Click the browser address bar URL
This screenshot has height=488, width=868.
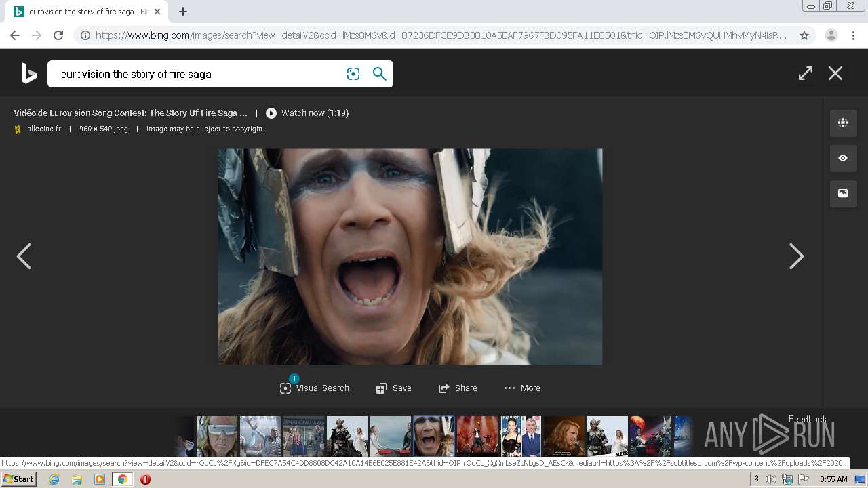[x=441, y=35]
